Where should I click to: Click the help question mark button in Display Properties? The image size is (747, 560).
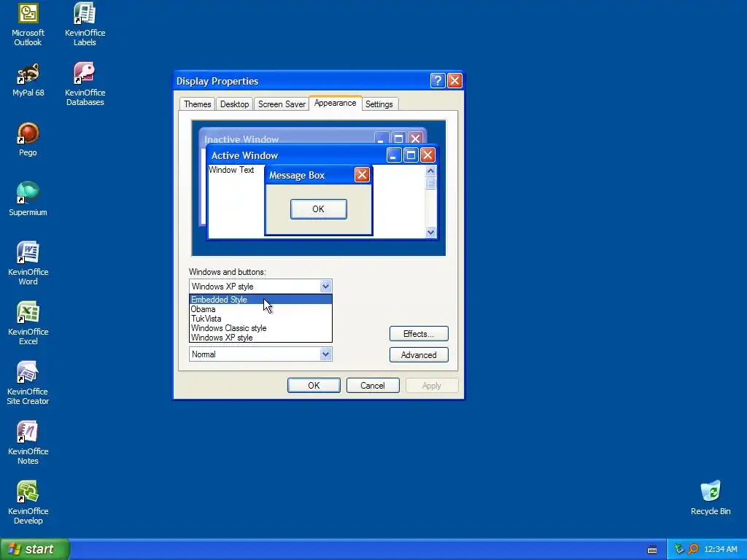click(x=438, y=80)
